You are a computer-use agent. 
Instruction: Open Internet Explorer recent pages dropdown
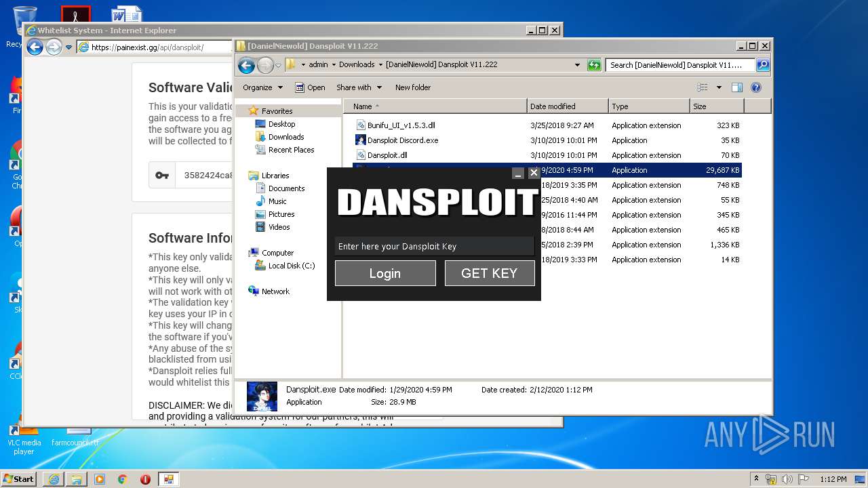68,47
